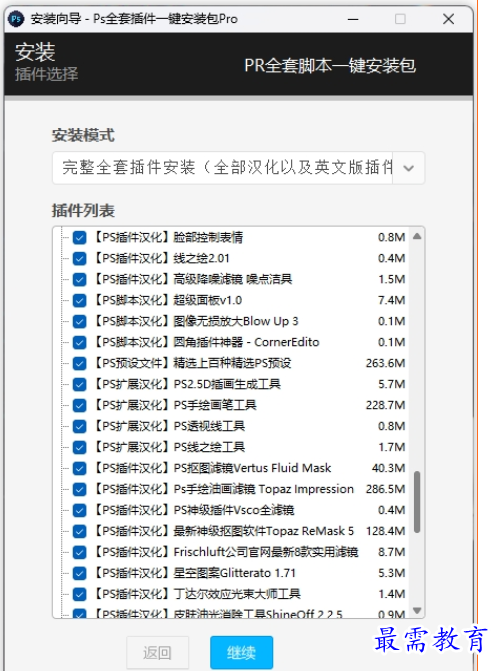Uncheck the 脸部控制表情 plugin checkbox
This screenshot has height=671, width=496.
tap(80, 238)
